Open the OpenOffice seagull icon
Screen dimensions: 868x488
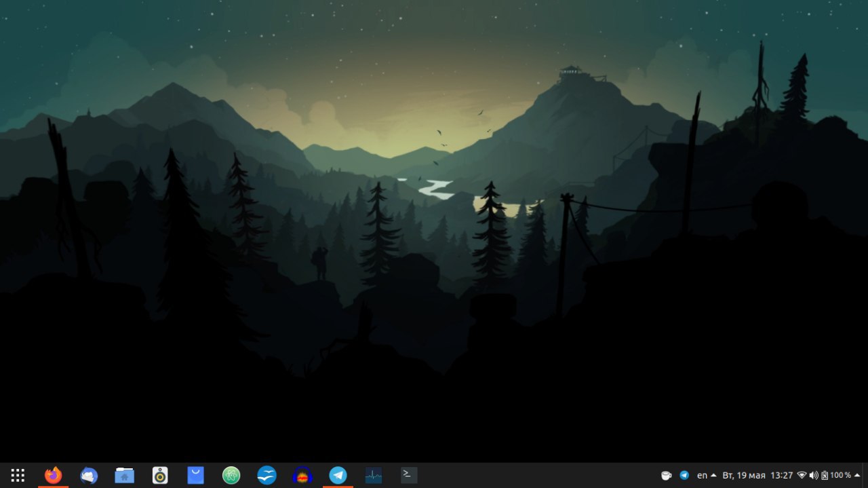point(267,476)
